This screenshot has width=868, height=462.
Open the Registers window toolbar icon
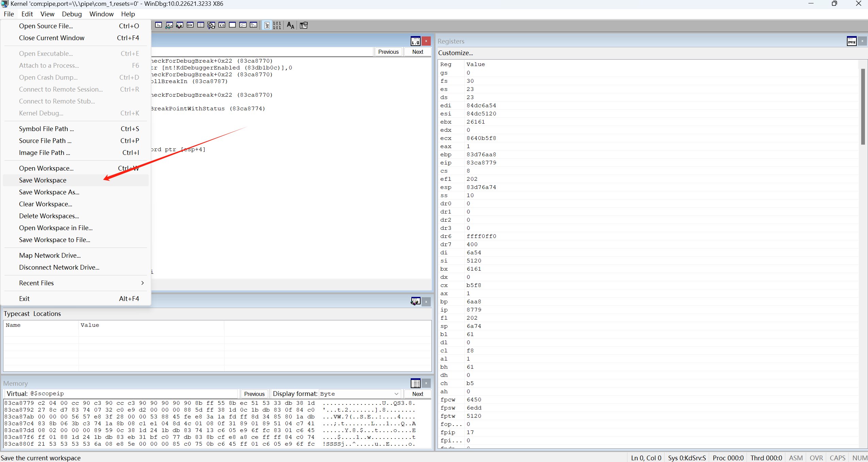coord(190,25)
